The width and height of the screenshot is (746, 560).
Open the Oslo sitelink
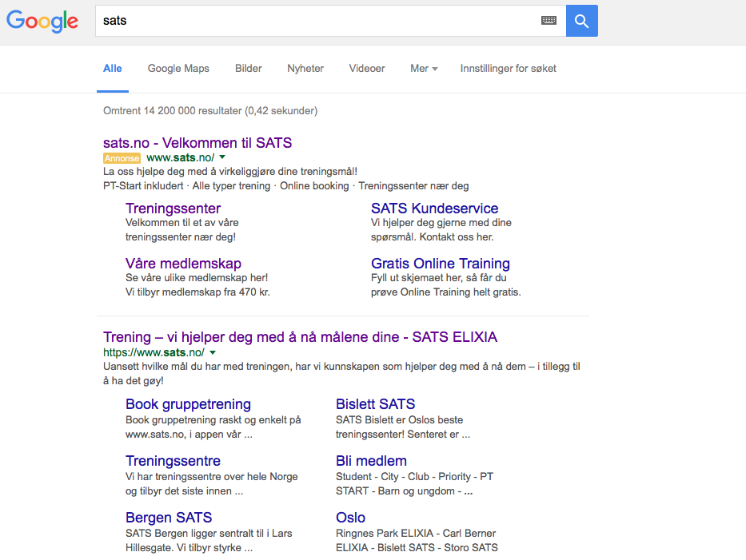point(351,517)
